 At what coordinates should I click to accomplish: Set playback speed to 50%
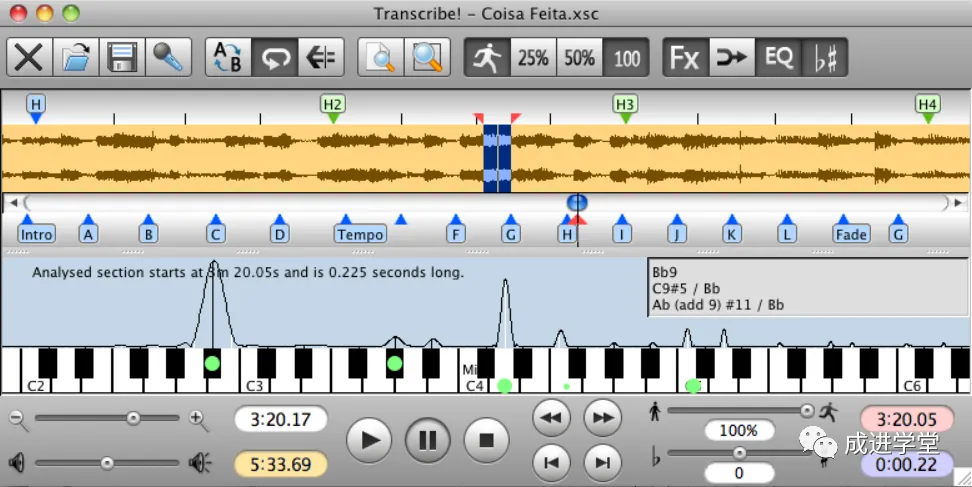(x=580, y=58)
